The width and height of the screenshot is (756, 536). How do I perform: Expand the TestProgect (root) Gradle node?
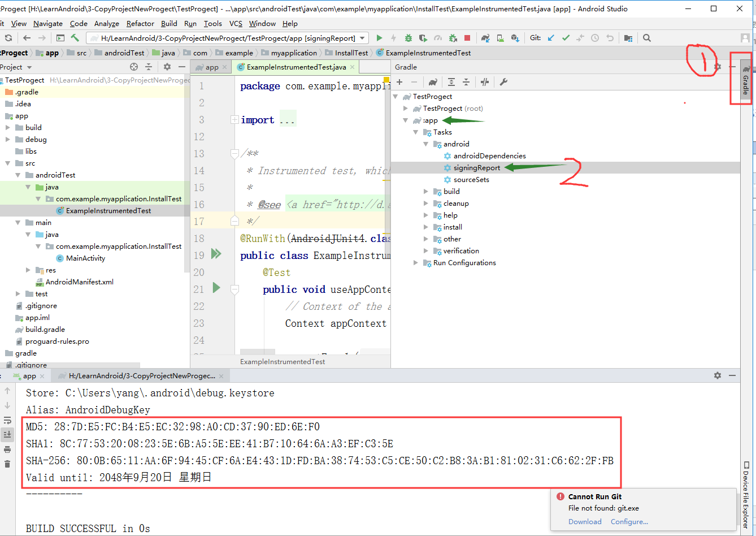coord(406,109)
